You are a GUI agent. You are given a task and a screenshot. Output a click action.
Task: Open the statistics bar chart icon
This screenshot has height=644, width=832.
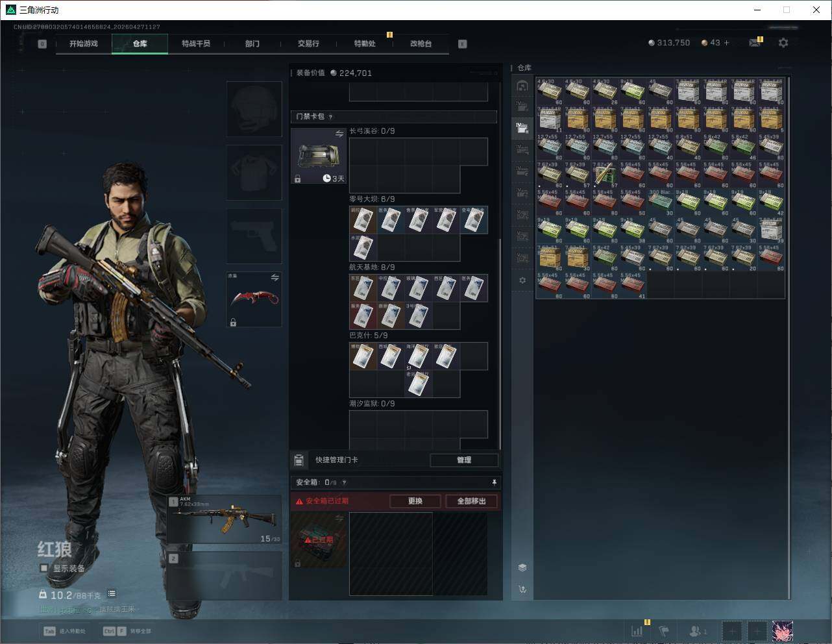tap(637, 630)
